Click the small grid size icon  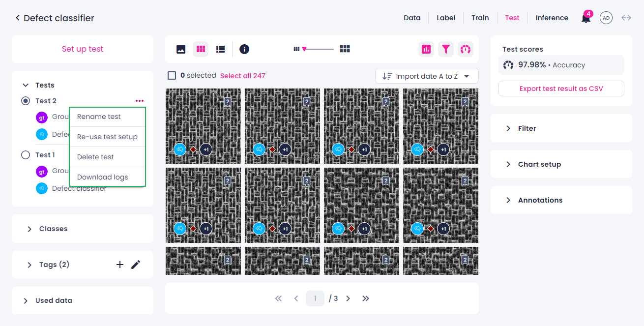tap(296, 49)
